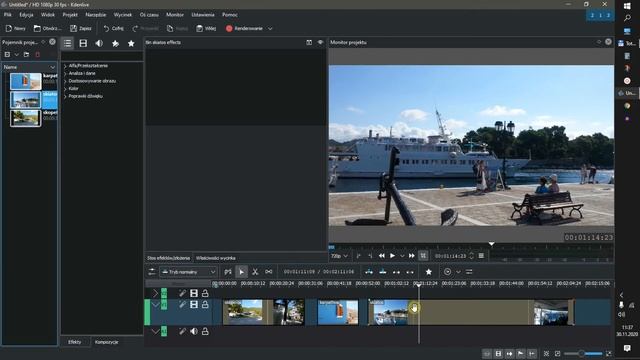This screenshot has height=360, width=640.
Task: Toggle edit mode button in project monitor
Action: coord(423,256)
